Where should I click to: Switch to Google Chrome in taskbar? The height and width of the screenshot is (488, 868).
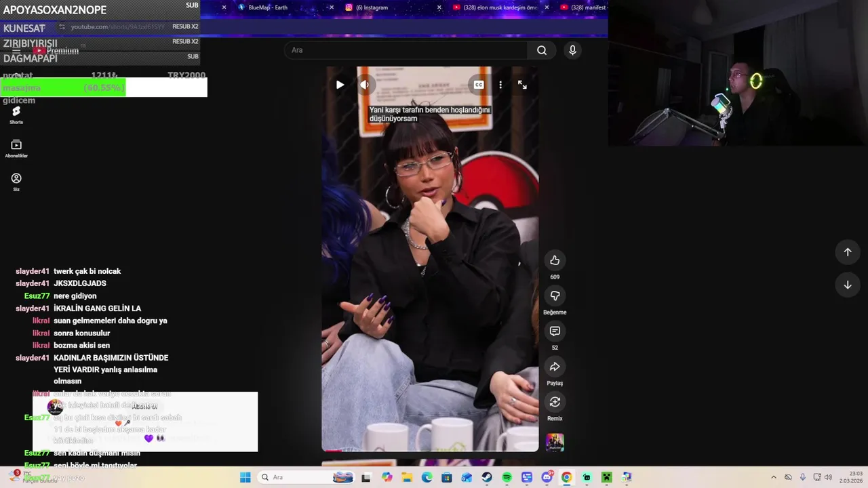coord(566,477)
